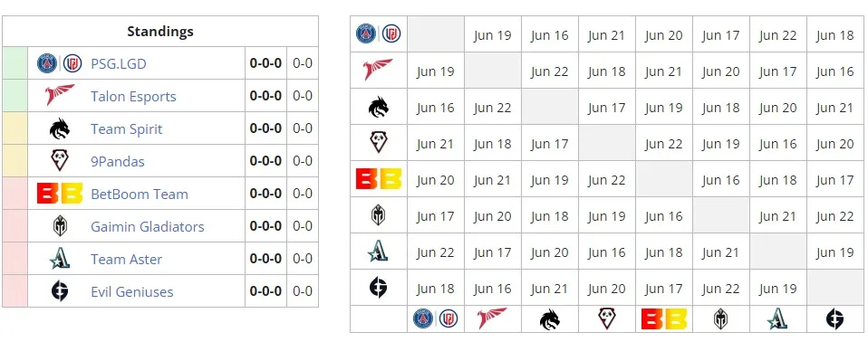Click 9Pandas logo in standings table

pyautogui.click(x=59, y=161)
